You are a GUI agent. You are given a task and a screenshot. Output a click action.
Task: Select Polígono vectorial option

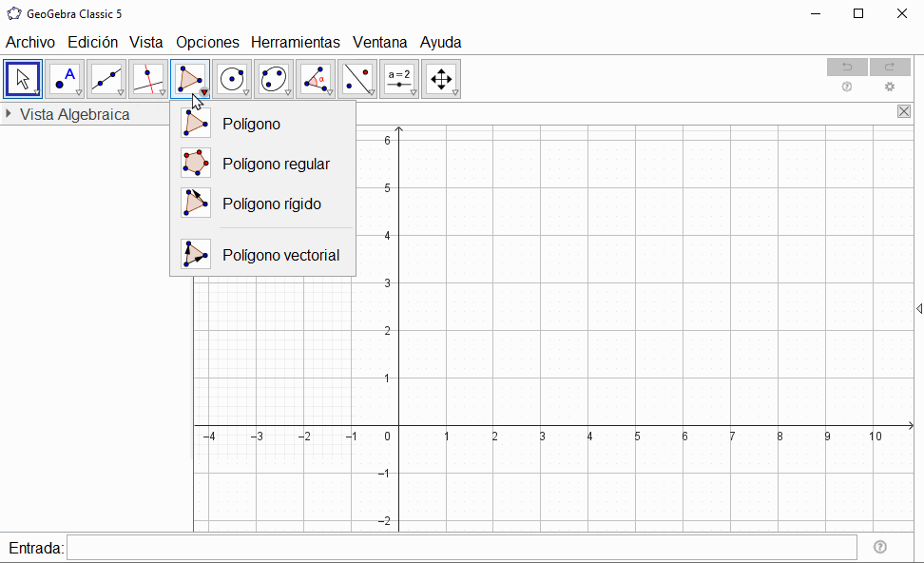click(x=280, y=255)
